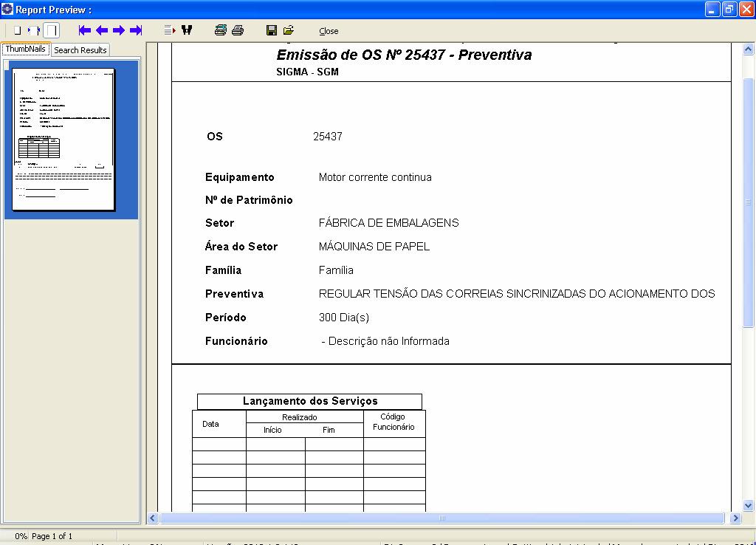
Task: Click Equipamento label
Action: point(240,177)
